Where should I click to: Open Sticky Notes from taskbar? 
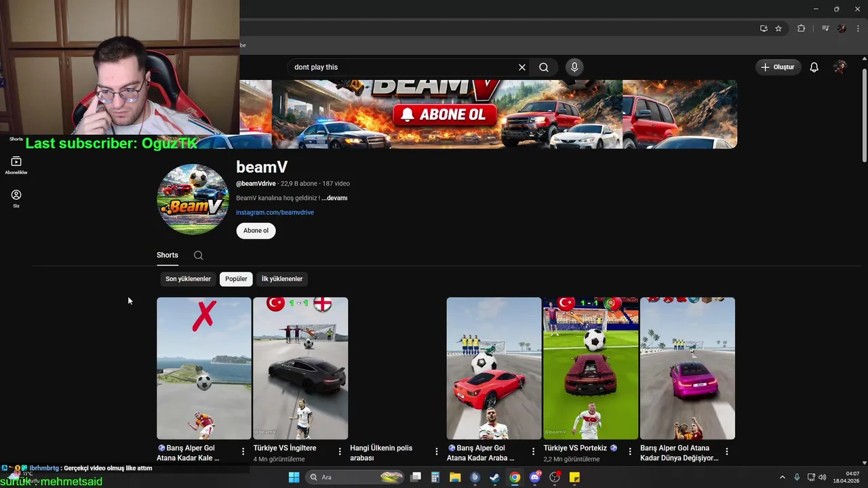(x=574, y=477)
